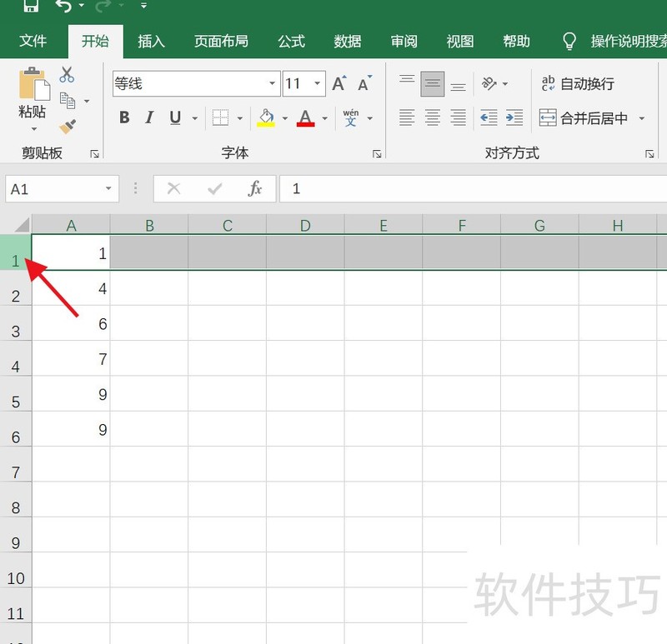Open 字体 group dialog launcher
This screenshot has height=644, width=667.
click(377, 154)
